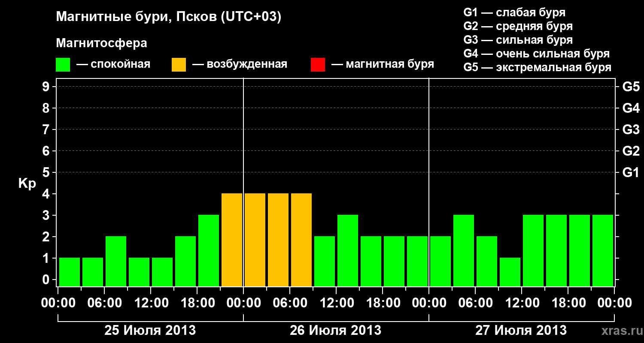Click the 12:00 time label under 25 July

[x=151, y=303]
